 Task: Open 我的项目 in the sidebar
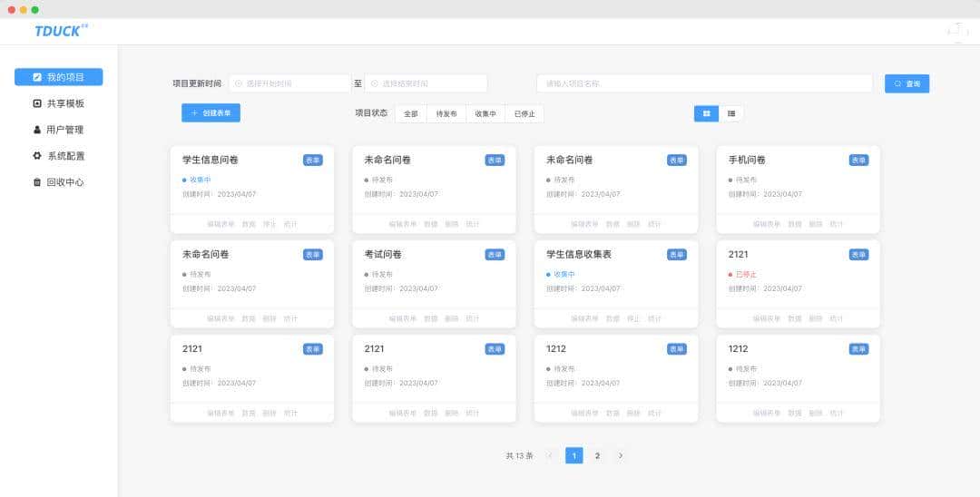coord(59,77)
